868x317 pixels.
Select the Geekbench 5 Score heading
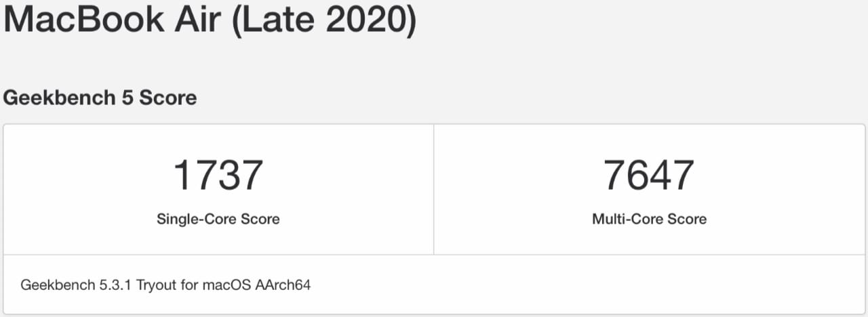click(x=100, y=98)
